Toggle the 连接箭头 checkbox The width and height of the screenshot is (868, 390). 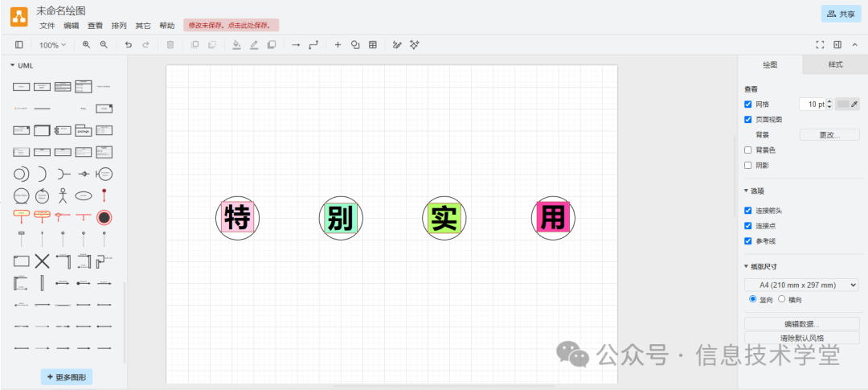point(748,211)
